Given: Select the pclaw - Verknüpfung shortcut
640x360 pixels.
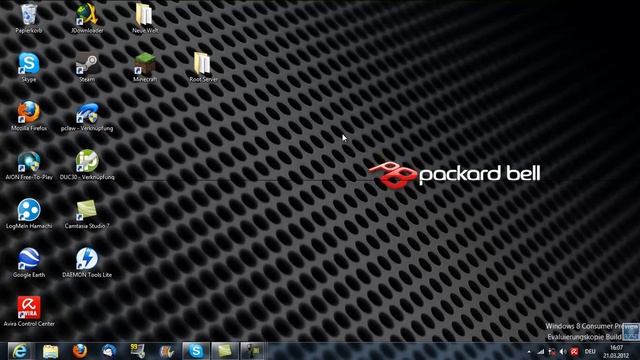Looking at the screenshot, I should (x=87, y=116).
